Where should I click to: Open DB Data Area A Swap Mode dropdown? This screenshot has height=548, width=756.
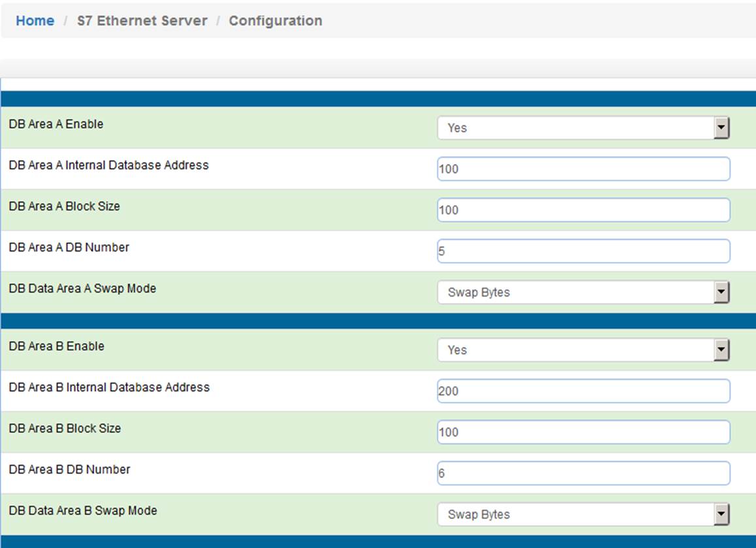tap(584, 293)
